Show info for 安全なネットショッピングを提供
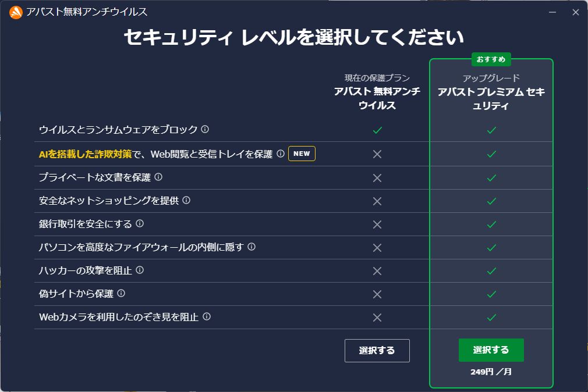The height and width of the screenshot is (392, 588). [x=186, y=200]
